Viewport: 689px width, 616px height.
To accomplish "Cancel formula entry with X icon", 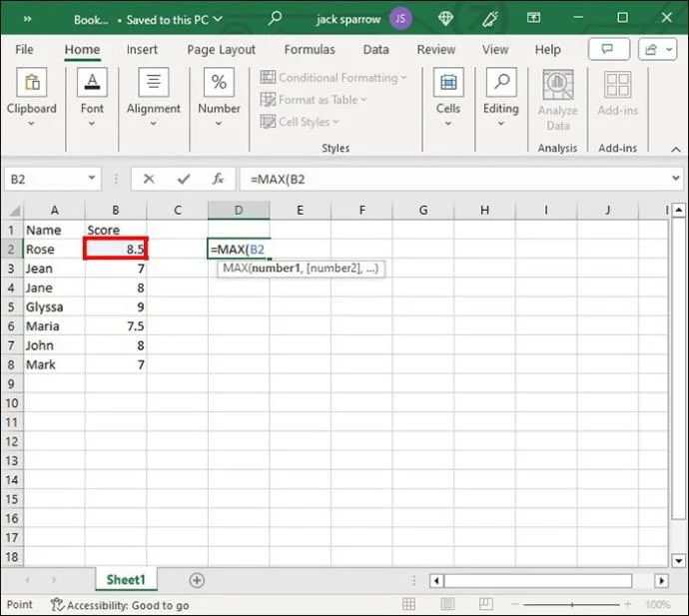I will (x=149, y=179).
